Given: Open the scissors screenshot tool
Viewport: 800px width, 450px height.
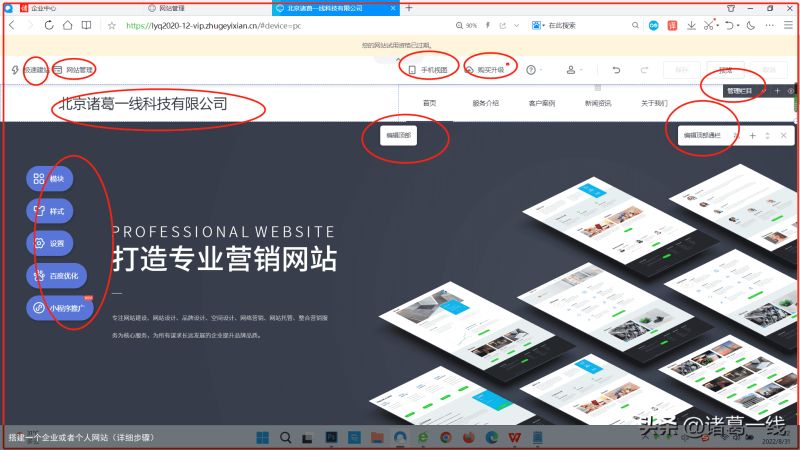Looking at the screenshot, I should pyautogui.click(x=708, y=25).
